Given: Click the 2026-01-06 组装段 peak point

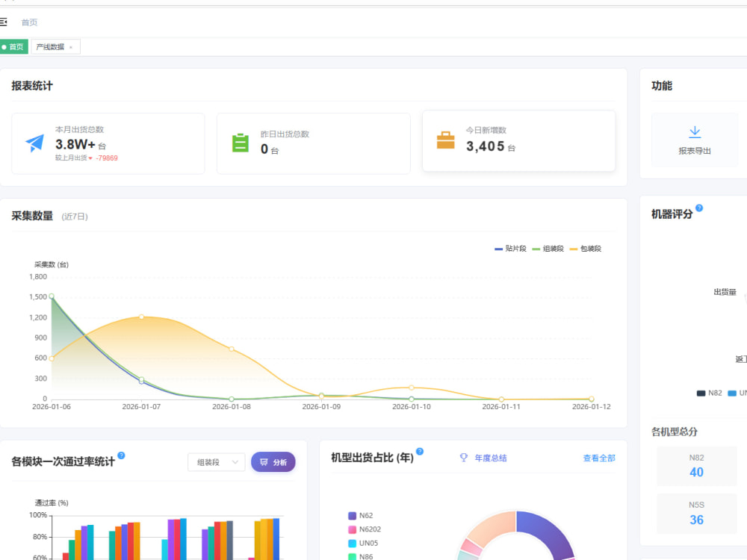Looking at the screenshot, I should coord(52,296).
